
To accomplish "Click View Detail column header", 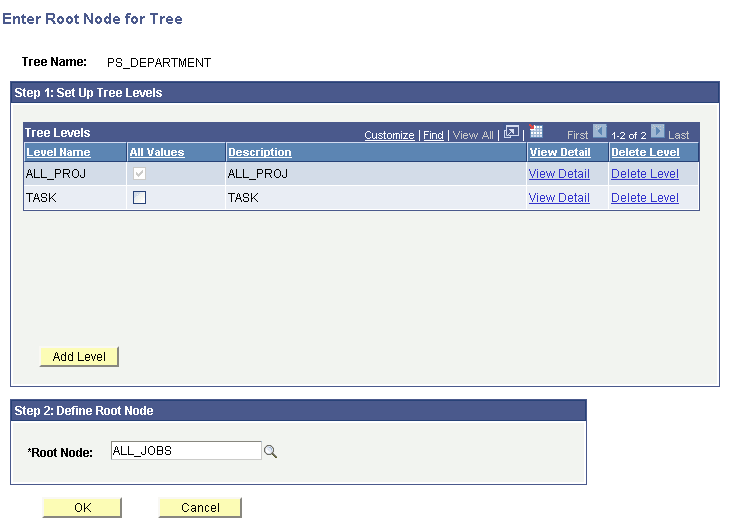I will point(560,152).
